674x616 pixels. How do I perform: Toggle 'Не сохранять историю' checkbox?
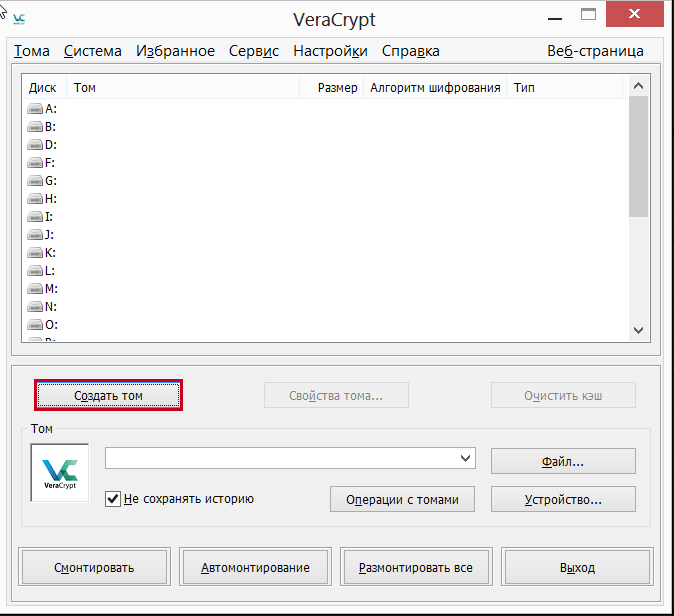pyautogui.click(x=113, y=499)
